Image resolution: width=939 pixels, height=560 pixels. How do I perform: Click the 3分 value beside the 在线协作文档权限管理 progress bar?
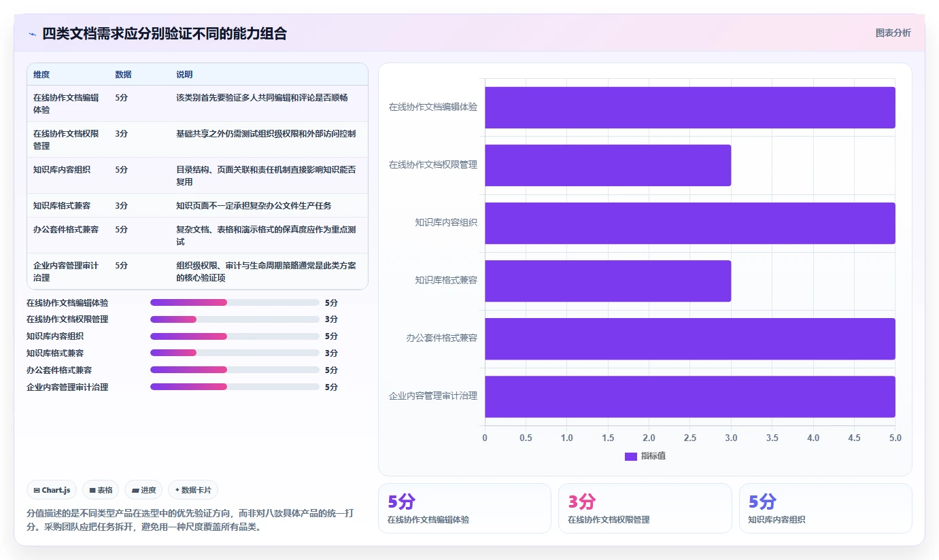pos(331,319)
